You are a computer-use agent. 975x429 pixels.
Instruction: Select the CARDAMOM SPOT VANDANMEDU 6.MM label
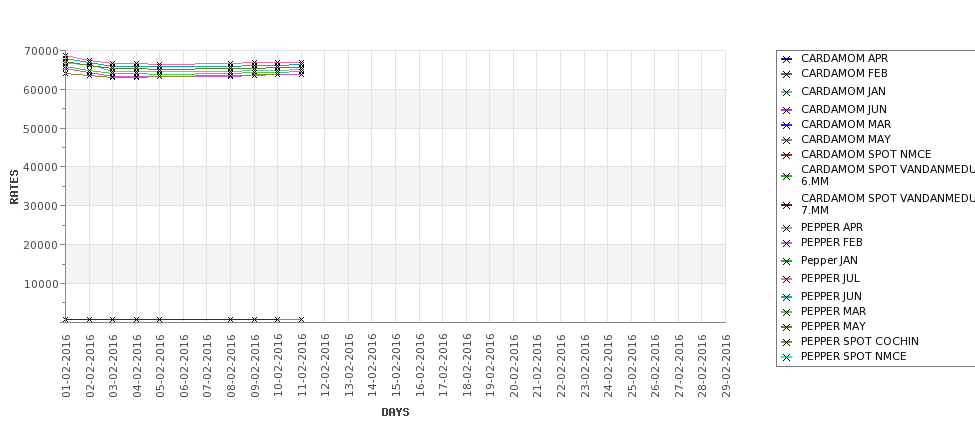888,175
